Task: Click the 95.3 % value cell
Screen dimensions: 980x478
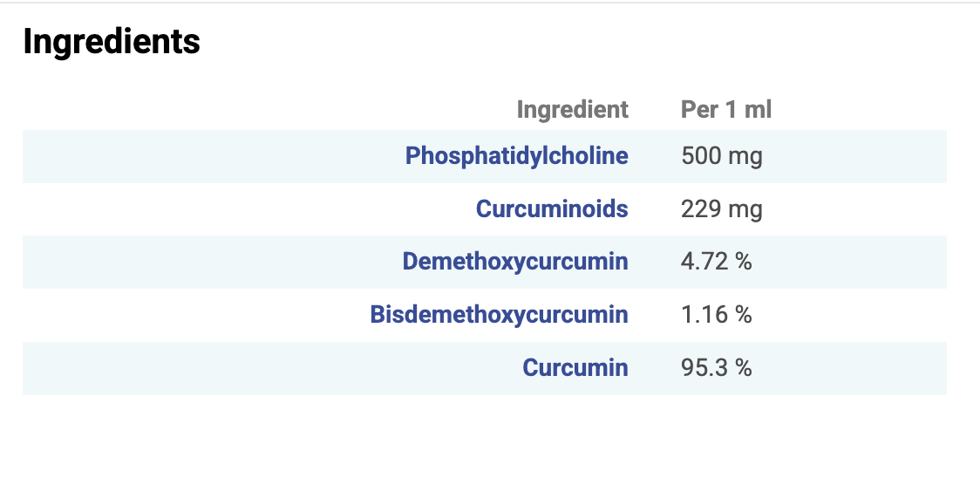Action: tap(716, 367)
